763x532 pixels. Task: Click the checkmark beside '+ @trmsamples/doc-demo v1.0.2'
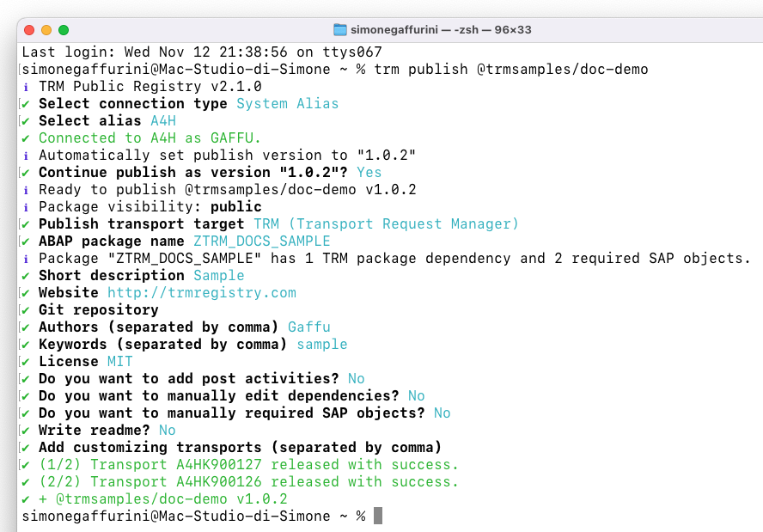[26, 499]
